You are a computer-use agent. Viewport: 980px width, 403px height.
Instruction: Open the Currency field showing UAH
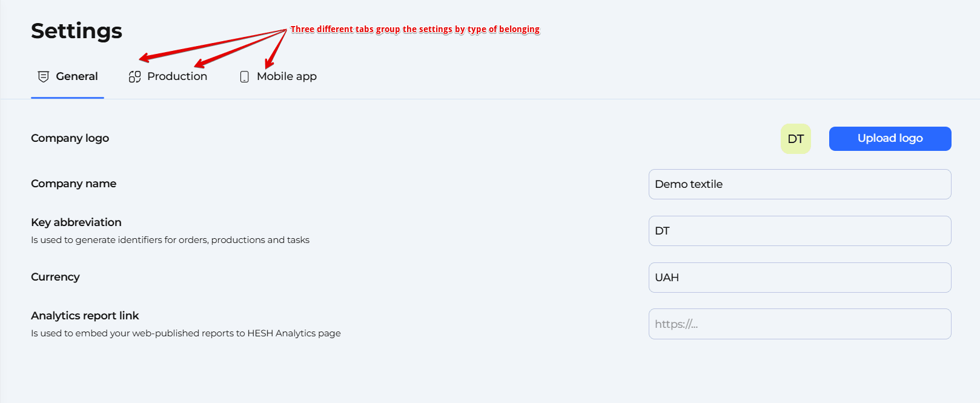click(x=800, y=278)
